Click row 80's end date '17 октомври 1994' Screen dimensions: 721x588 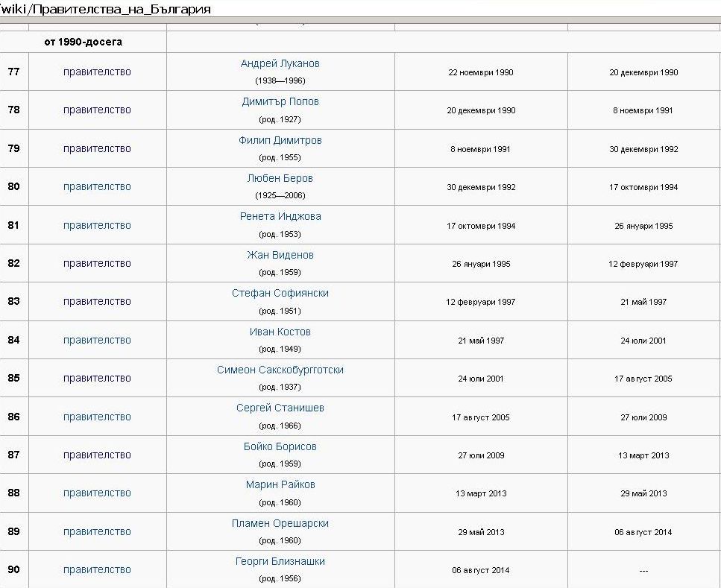(643, 188)
